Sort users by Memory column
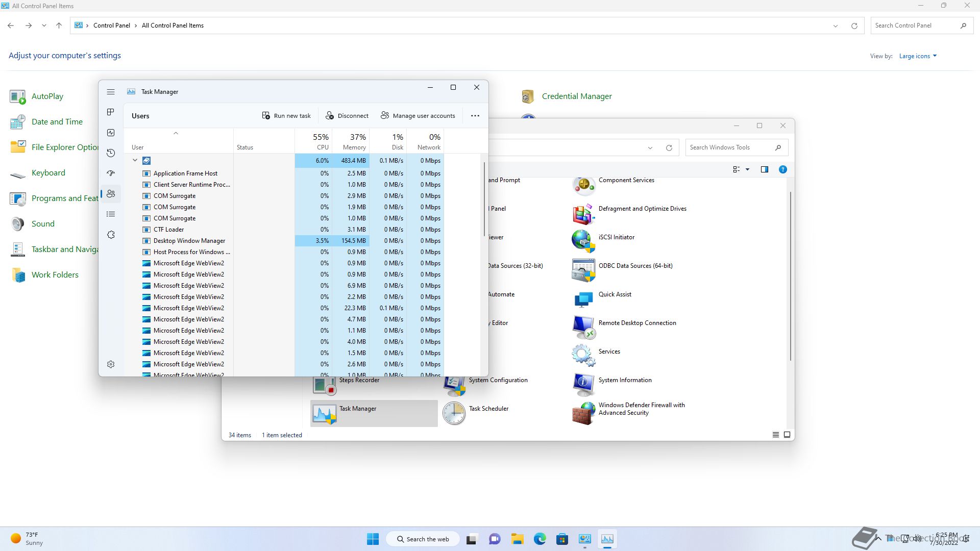Screen dimensions: 980x551 (351, 141)
